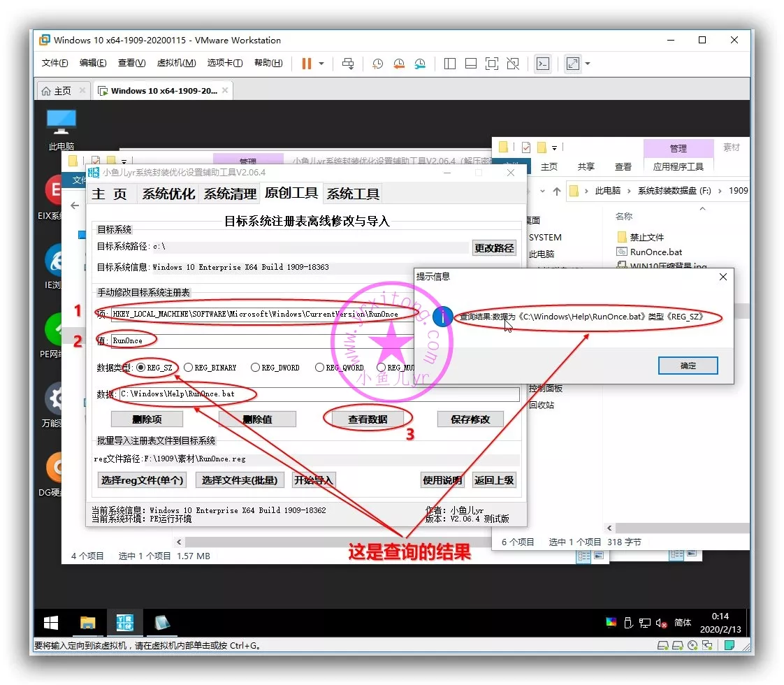Open the Windows Start menu
Viewport: 784px width, 685px height.
pos(51,623)
